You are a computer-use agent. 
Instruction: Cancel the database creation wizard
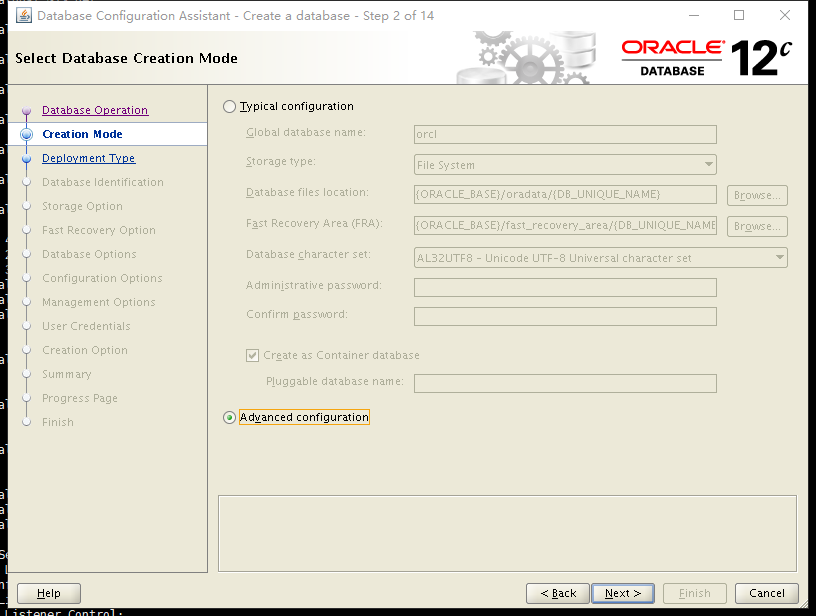click(767, 593)
